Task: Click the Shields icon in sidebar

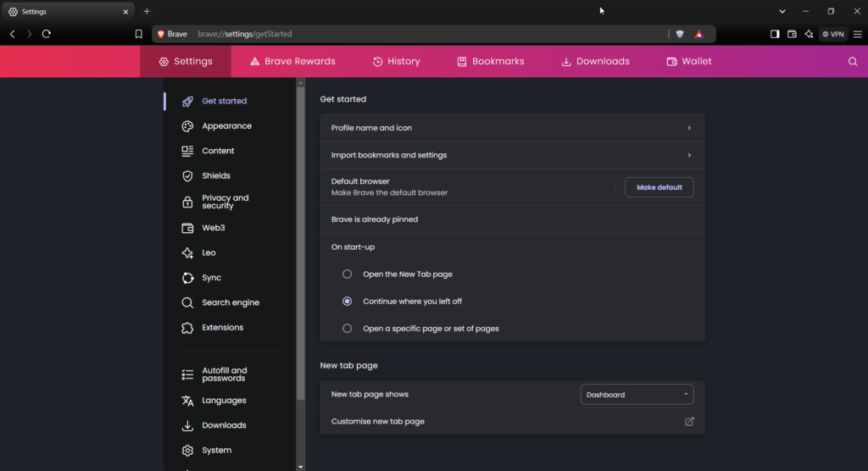Action: coord(187,176)
